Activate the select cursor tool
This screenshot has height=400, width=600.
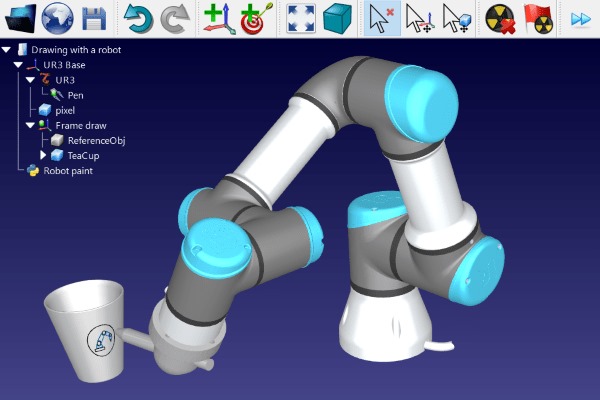(x=379, y=18)
